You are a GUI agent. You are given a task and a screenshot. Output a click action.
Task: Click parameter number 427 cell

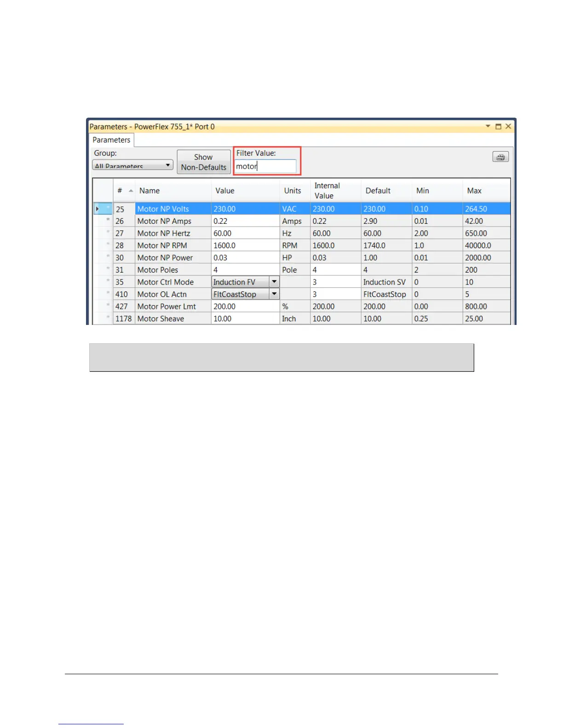point(124,307)
